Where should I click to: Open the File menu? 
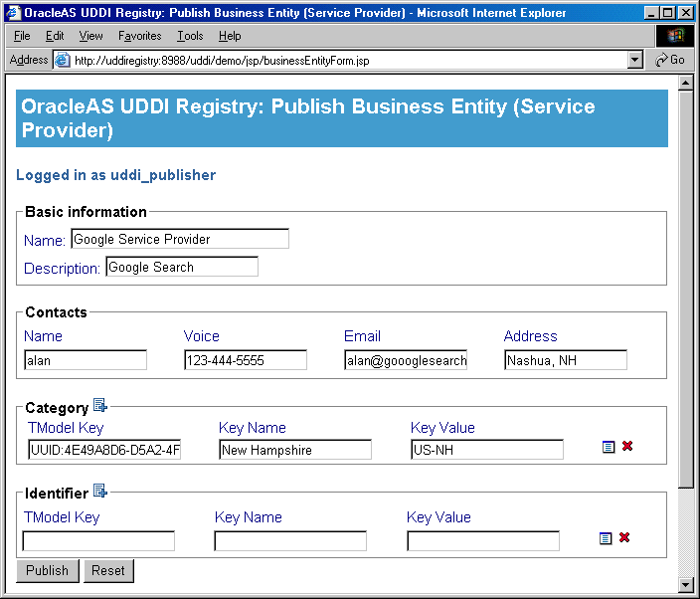[22, 36]
